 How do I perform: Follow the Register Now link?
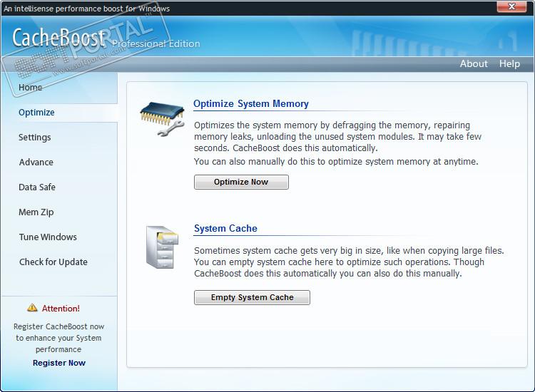tap(59, 363)
